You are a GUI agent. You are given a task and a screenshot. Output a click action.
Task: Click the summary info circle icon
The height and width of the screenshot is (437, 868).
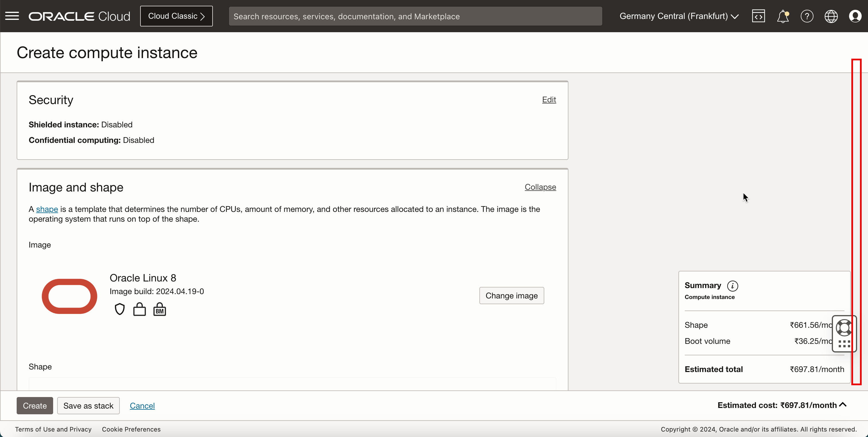733,285
